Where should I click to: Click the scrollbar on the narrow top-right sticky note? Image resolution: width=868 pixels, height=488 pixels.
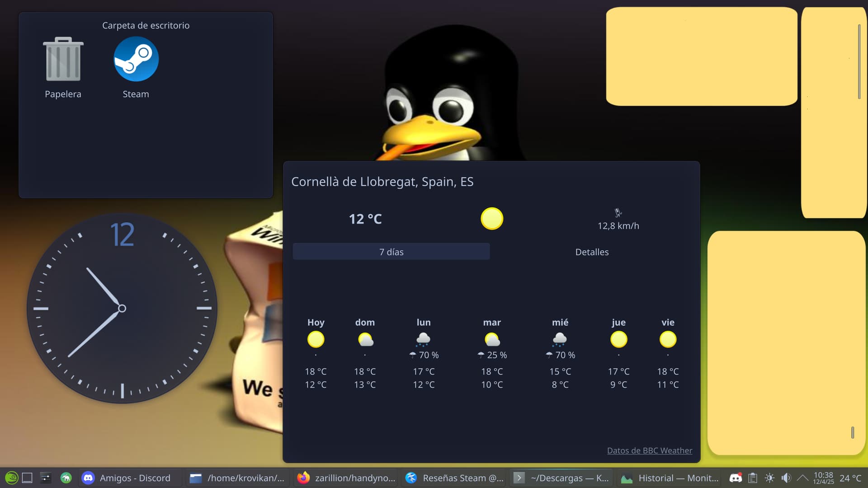859,61
